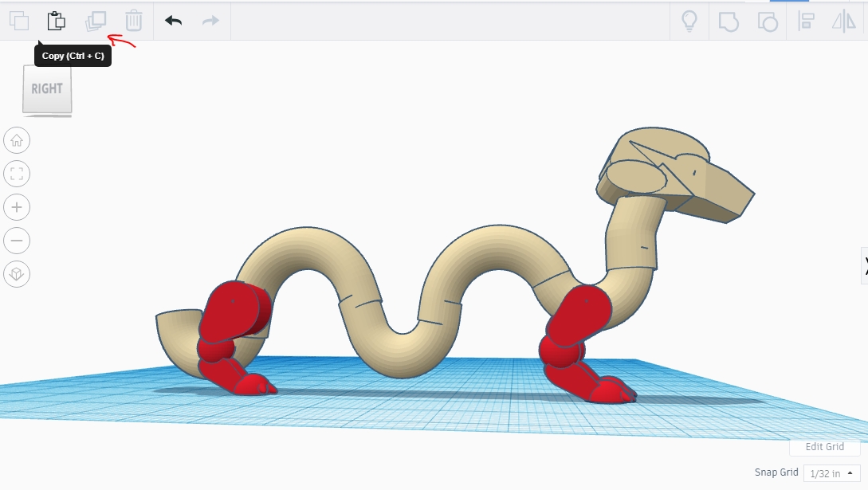868x490 pixels.
Task: Zoom out with the minus button
Action: [x=17, y=241]
